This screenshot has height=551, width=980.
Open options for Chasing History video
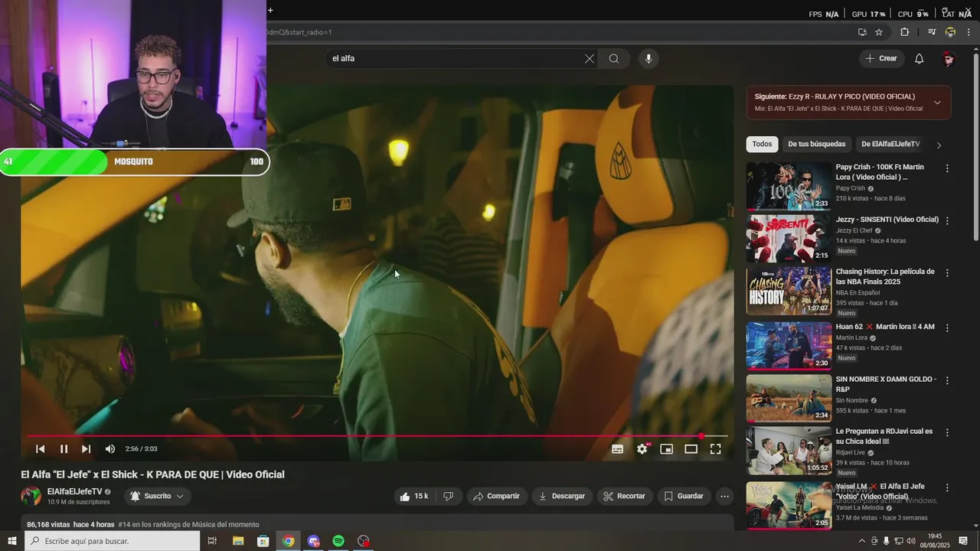click(947, 272)
